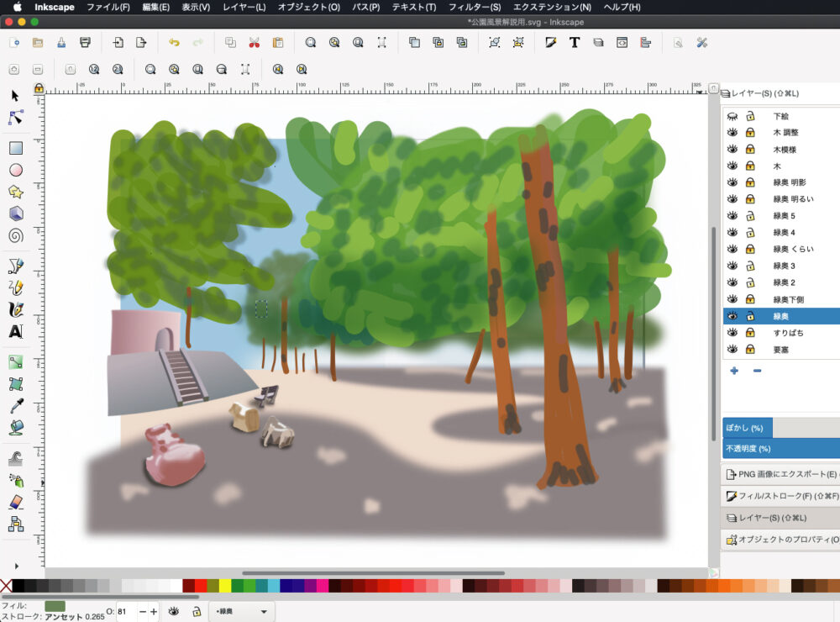
Task: Click the Cut scissors icon
Action: [x=254, y=43]
